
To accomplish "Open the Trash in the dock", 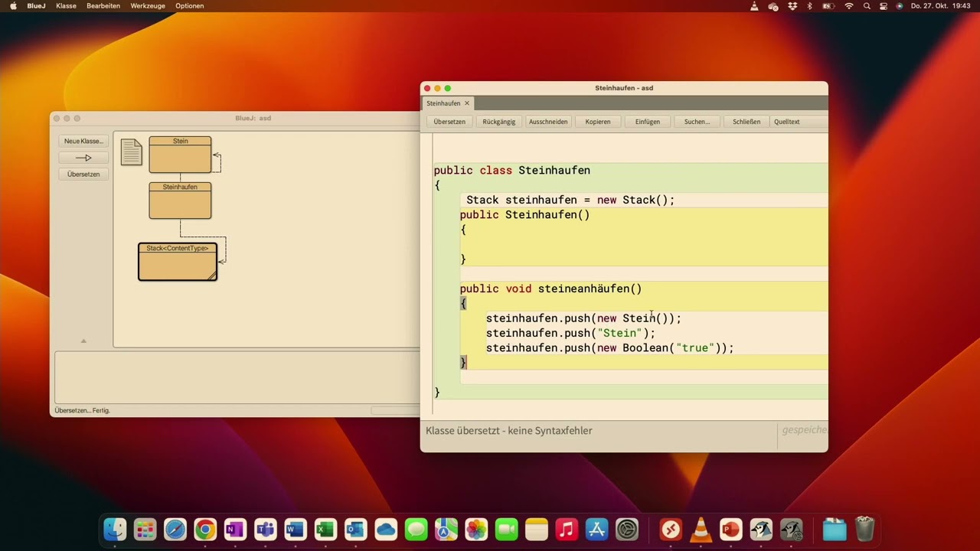I will tap(864, 529).
